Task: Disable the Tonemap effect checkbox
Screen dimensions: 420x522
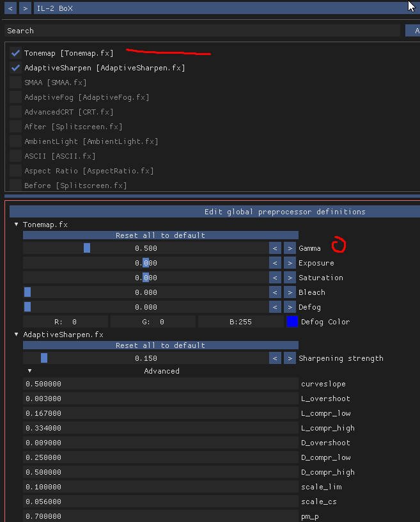Action: (16, 53)
